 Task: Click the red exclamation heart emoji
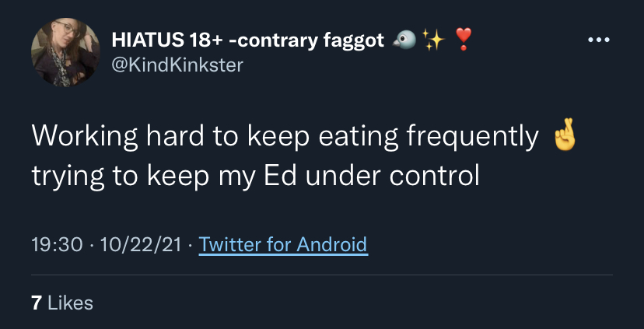coord(464,40)
